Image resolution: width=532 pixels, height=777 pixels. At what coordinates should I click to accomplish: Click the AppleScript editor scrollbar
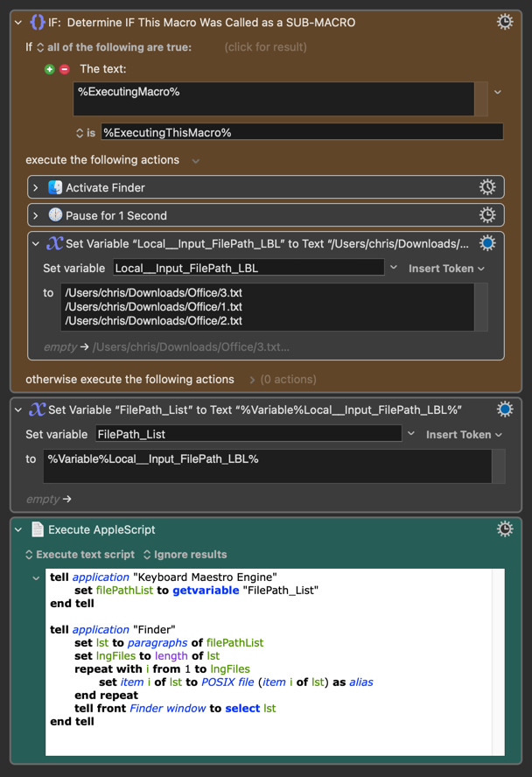(499, 662)
